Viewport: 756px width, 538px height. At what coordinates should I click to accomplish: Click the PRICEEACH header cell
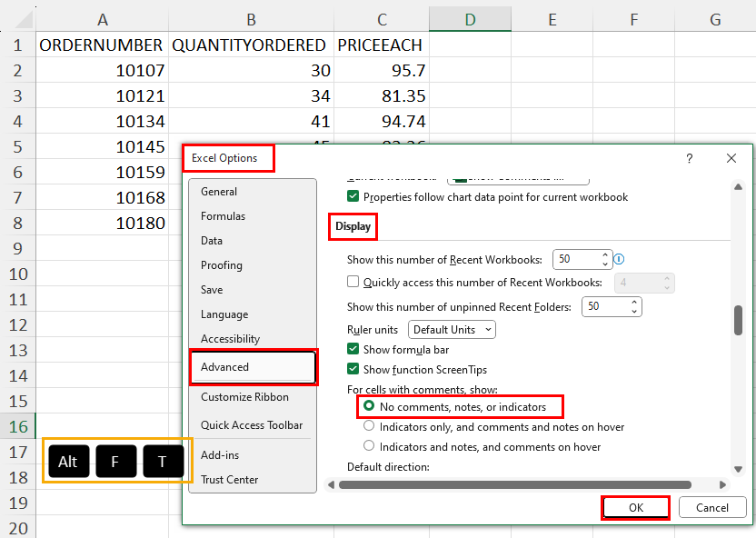[x=382, y=45]
